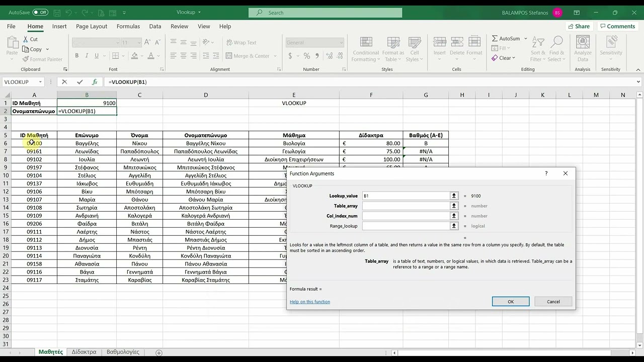
Task: Open AutoSum dropdown arrow
Action: click(526, 38)
